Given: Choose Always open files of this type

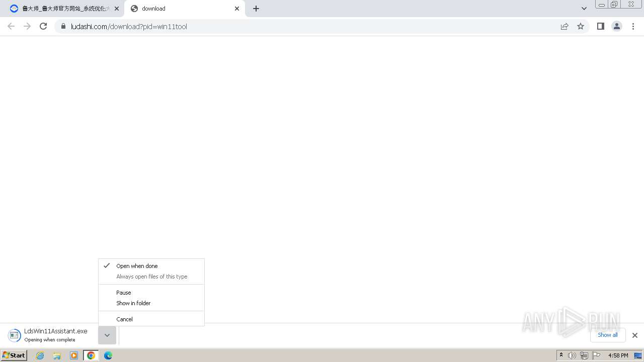Looking at the screenshot, I should 151,277.
